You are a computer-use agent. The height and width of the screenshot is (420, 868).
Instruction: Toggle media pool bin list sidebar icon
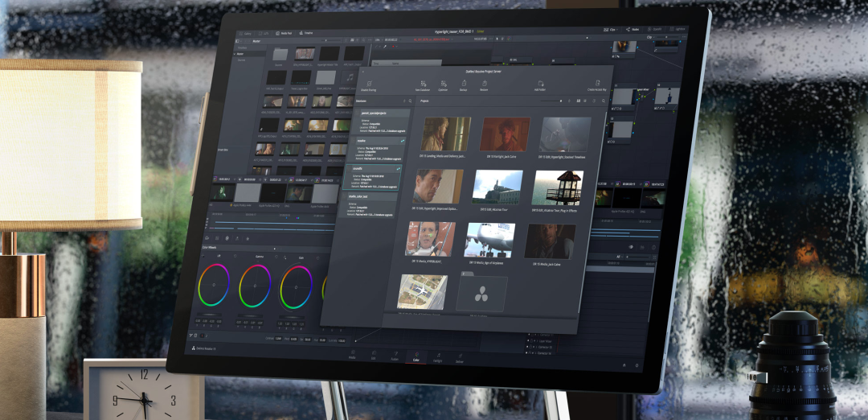pyautogui.click(x=237, y=40)
